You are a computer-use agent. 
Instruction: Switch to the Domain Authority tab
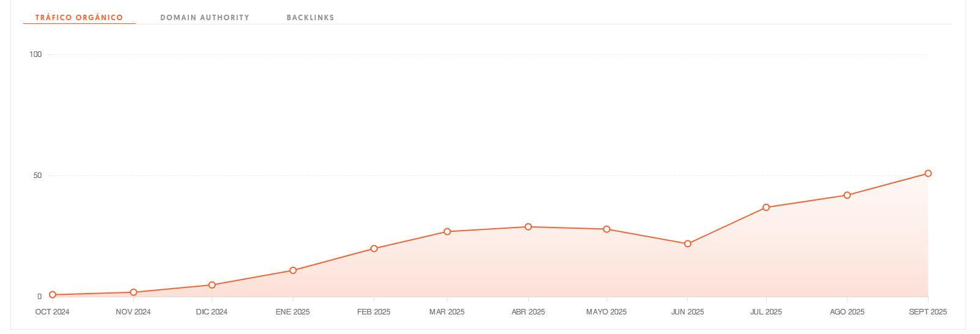205,18
